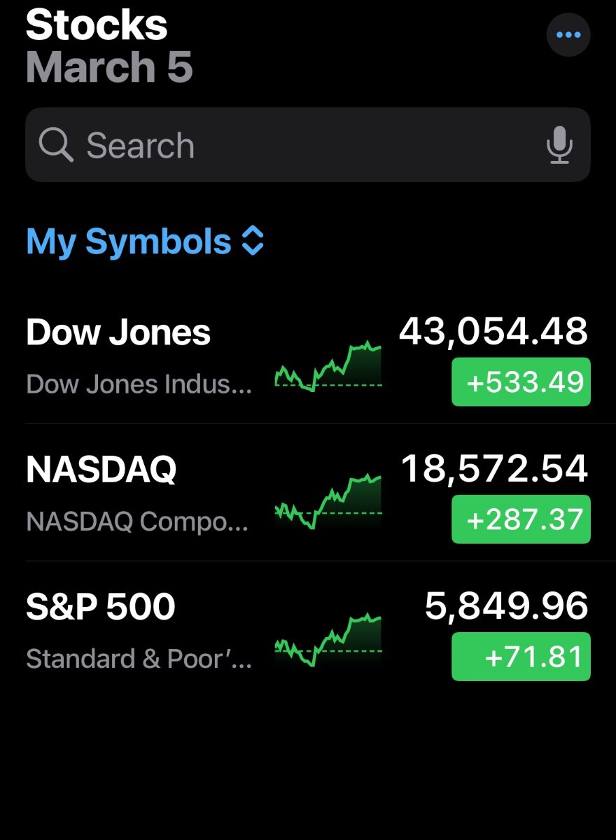Screen dimensions: 616x840
Task: Toggle the Dow Jones +533.49 change badge
Action: (x=521, y=382)
